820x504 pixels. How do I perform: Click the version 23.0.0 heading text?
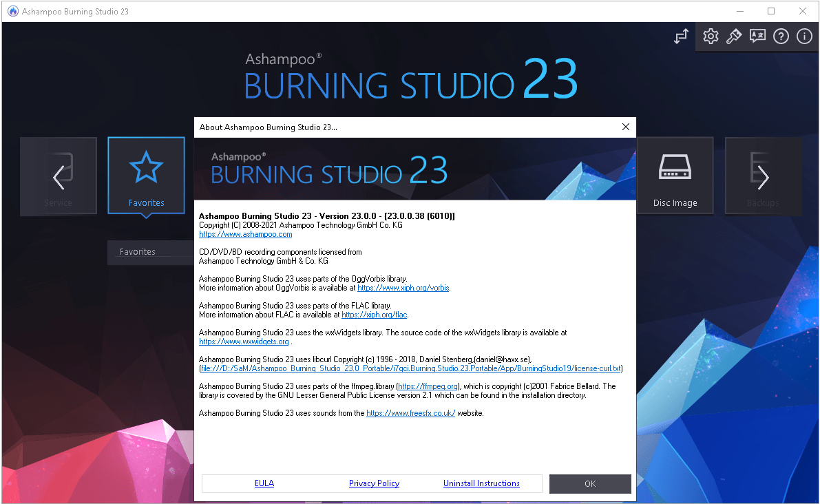327,216
